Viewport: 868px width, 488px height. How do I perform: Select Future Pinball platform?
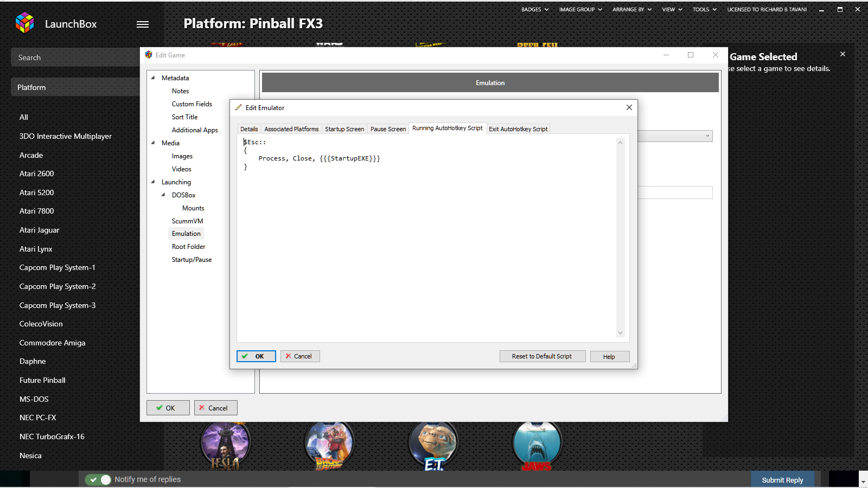click(42, 380)
